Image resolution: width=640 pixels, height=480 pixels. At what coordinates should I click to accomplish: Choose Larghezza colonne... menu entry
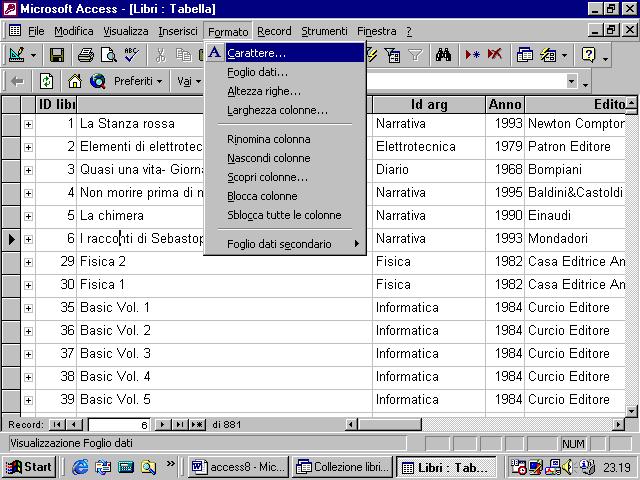(x=284, y=110)
